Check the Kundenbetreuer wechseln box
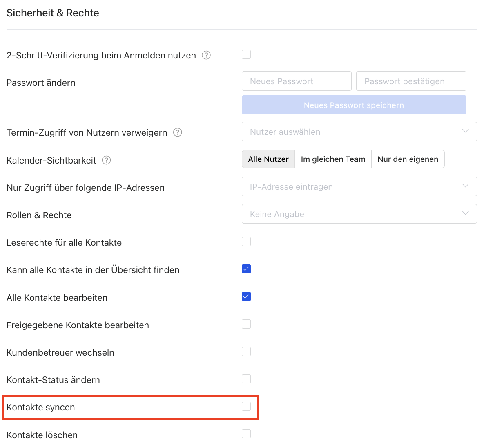The height and width of the screenshot is (448, 486). pyautogui.click(x=246, y=352)
